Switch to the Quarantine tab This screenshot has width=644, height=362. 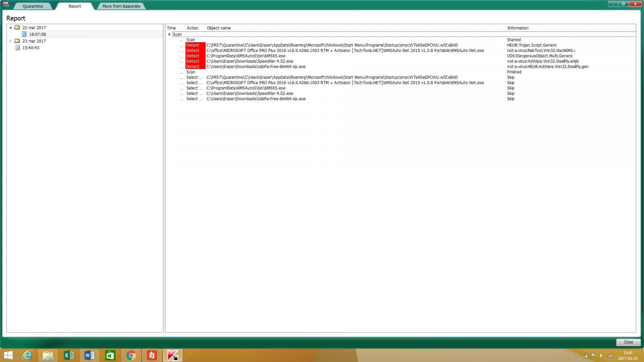(33, 6)
